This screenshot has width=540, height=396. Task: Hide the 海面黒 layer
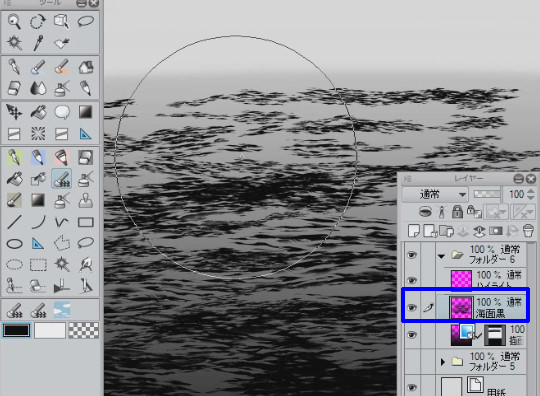(412, 307)
